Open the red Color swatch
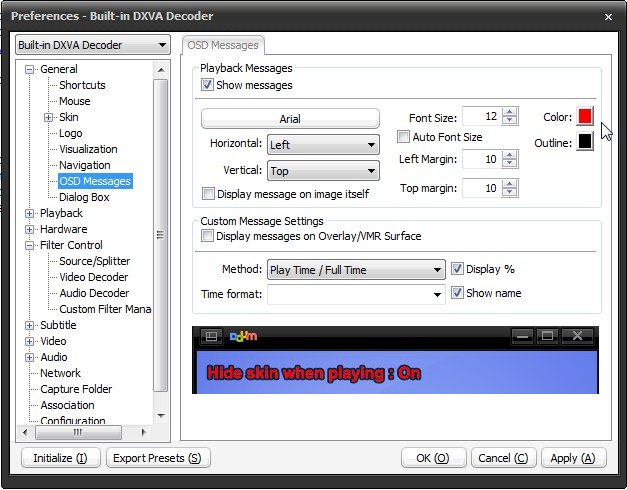This screenshot has height=490, width=627. tap(585, 116)
